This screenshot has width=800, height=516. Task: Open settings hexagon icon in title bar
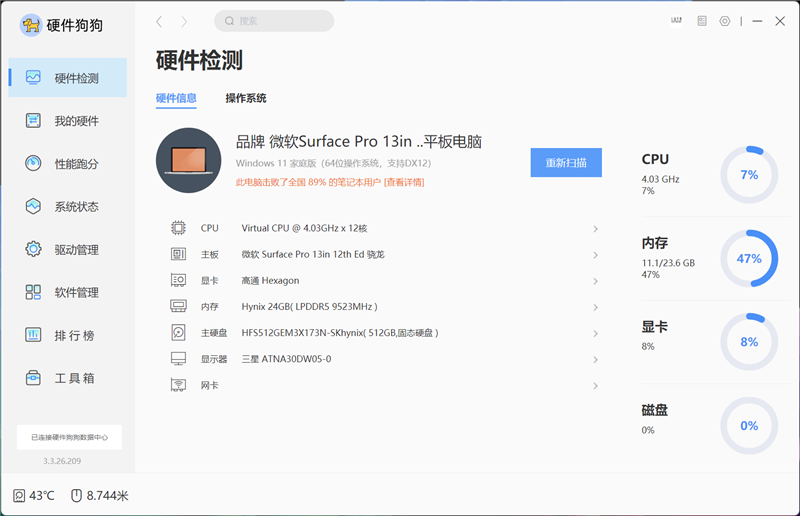[x=724, y=21]
